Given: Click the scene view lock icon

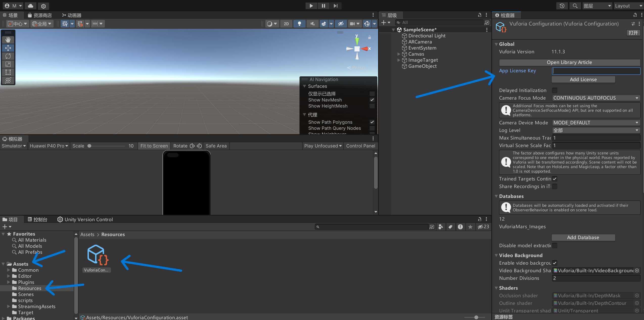Looking at the screenshot, I should [370, 37].
